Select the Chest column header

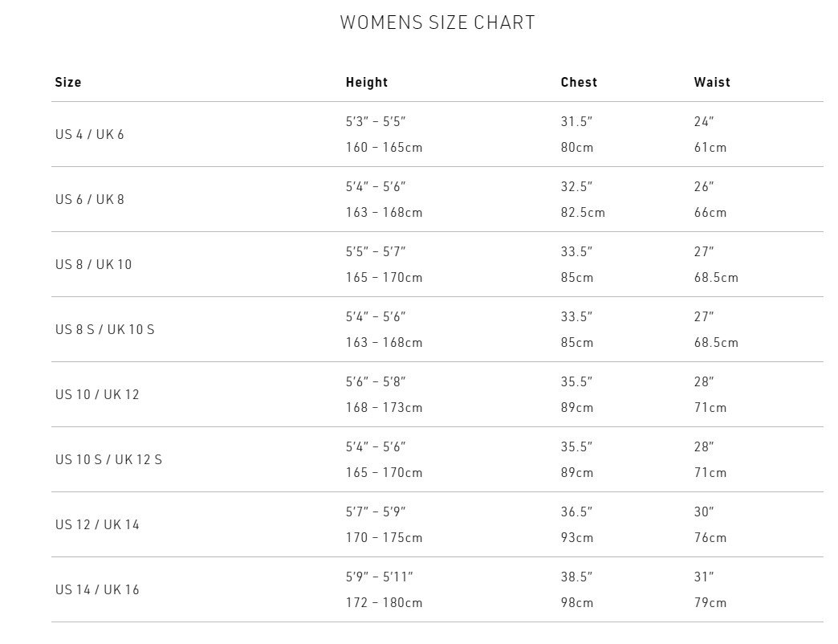579,82
